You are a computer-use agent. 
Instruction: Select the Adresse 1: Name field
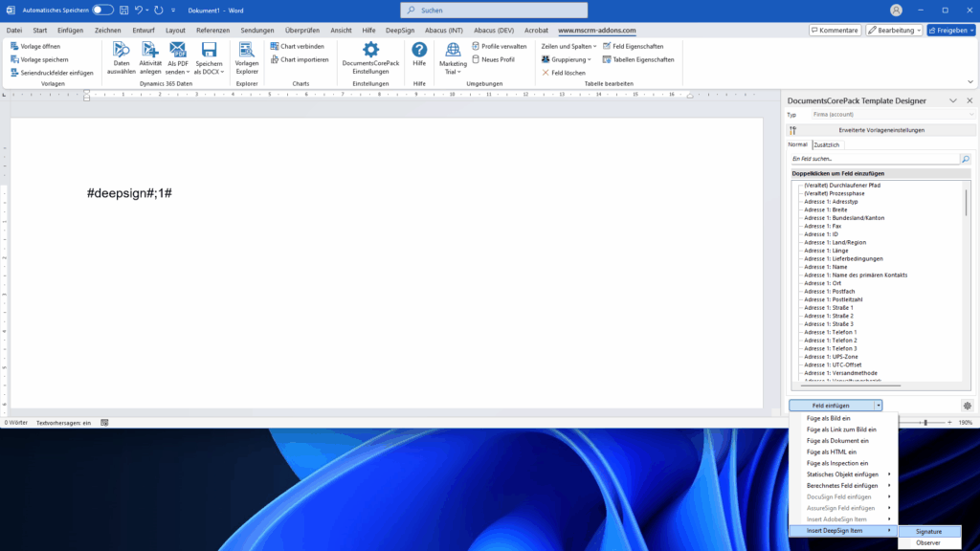(825, 267)
